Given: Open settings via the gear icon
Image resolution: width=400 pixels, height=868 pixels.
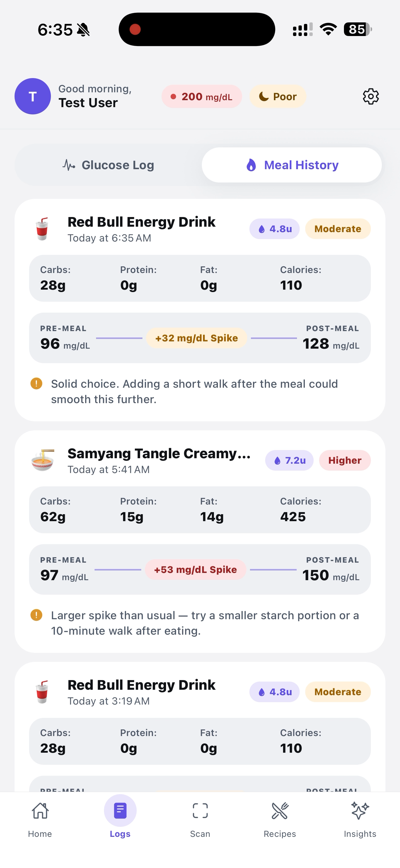Looking at the screenshot, I should (371, 97).
